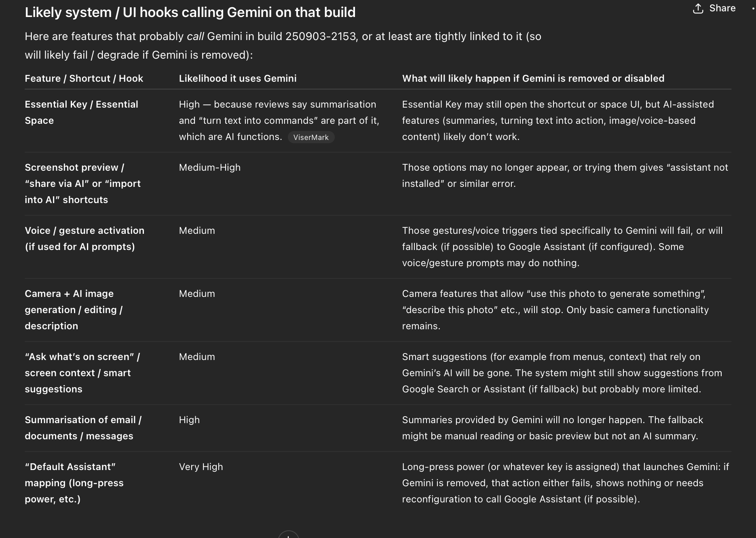The image size is (756, 538).
Task: Click the 'Very High' likelihood cell
Action: click(x=201, y=467)
